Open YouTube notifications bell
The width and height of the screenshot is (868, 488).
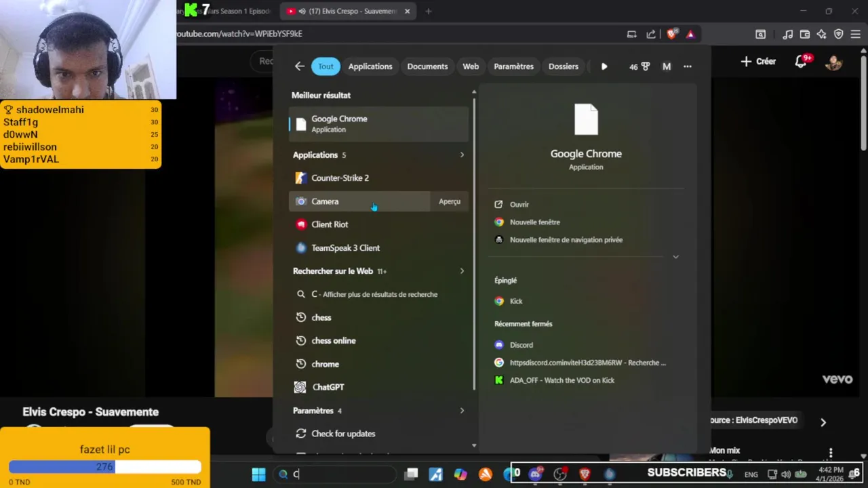[801, 62]
